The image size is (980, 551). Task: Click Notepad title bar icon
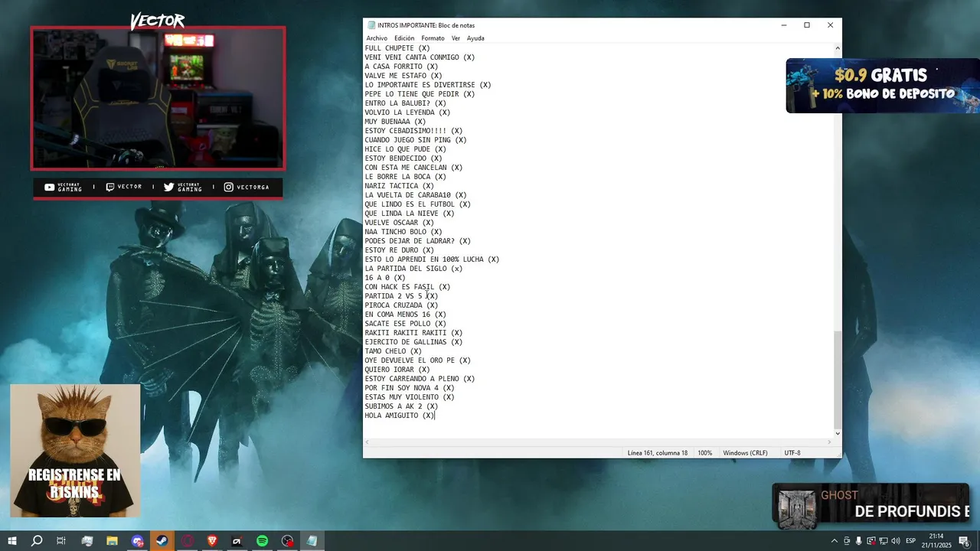tap(371, 25)
